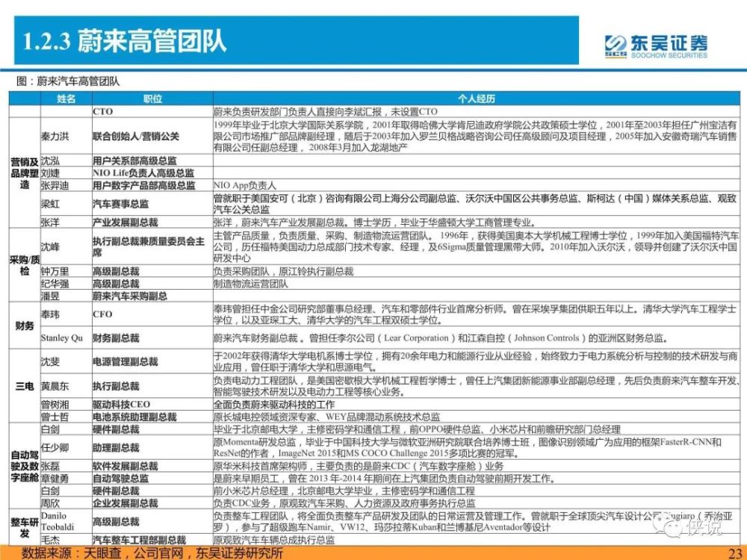Select 全面负责蔚来驱动科技的工作 cell
The width and height of the screenshot is (747, 560).
477,405
